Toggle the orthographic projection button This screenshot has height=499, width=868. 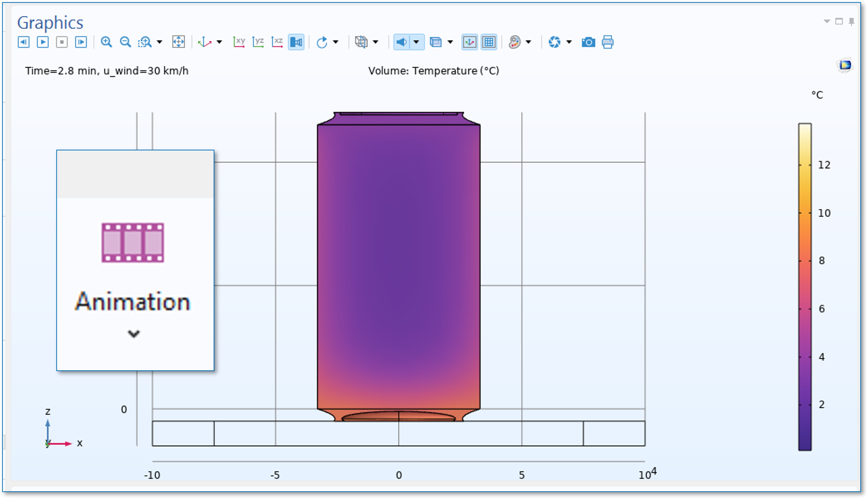coord(296,42)
